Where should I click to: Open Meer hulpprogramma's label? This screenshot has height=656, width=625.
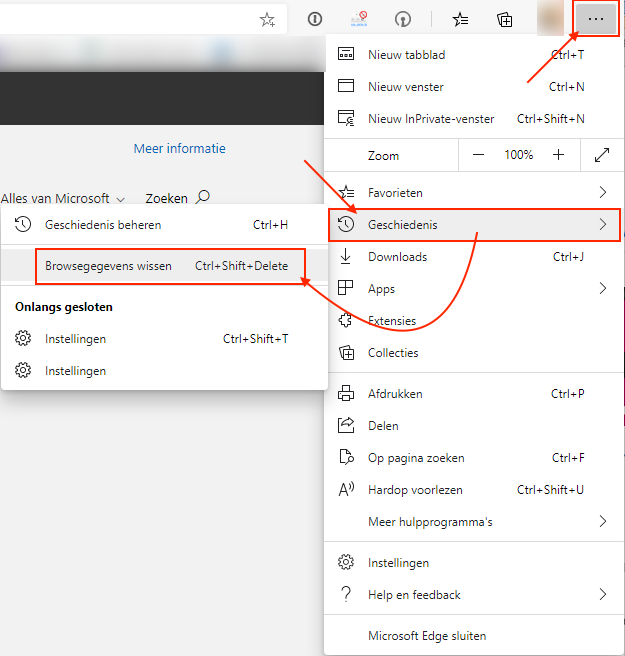coord(430,522)
